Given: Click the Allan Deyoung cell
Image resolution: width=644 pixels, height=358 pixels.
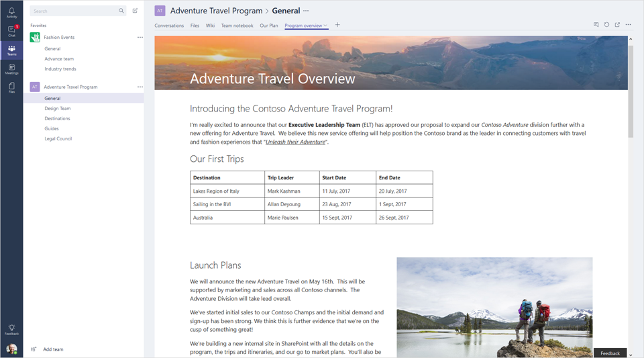Looking at the screenshot, I should click(292, 204).
